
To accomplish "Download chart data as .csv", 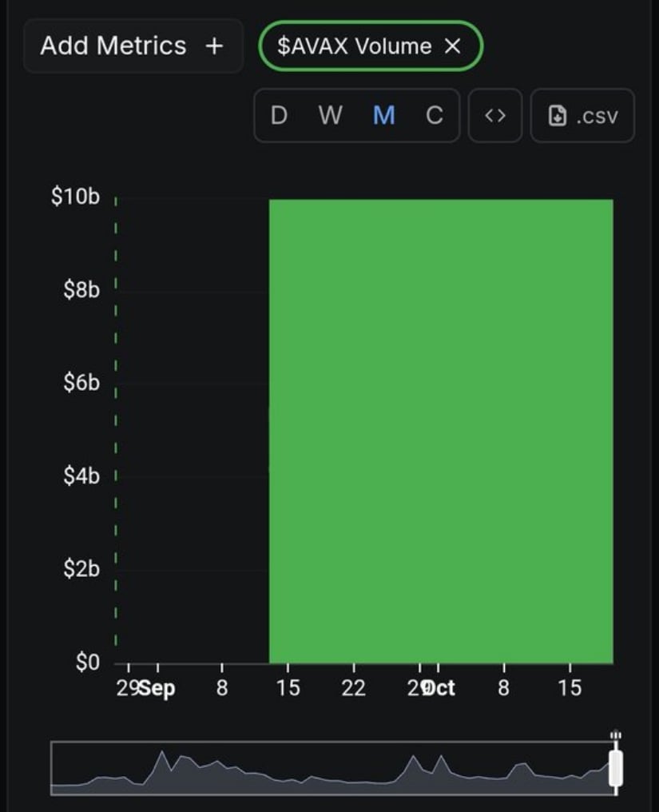I will pyautogui.click(x=582, y=116).
